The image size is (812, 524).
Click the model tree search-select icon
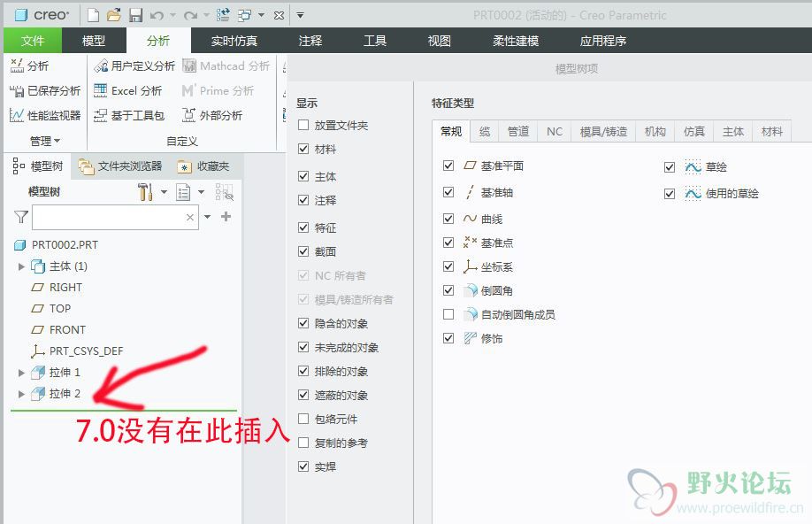(225, 192)
